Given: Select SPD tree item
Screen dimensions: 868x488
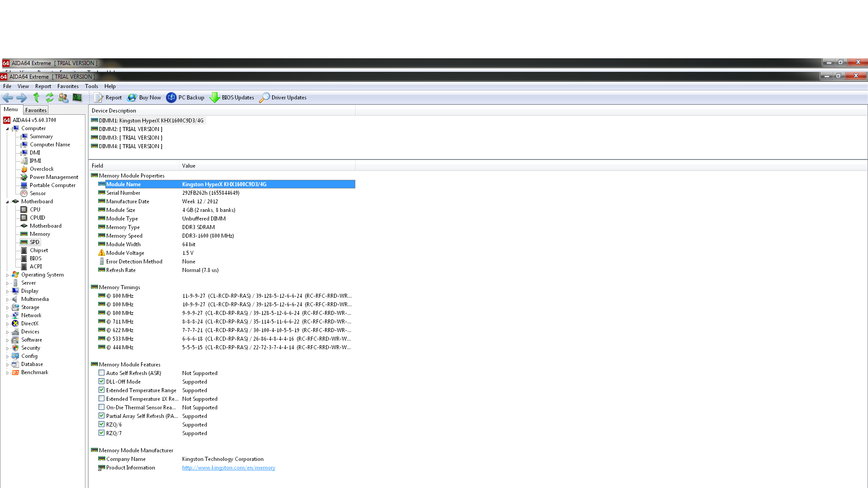Looking at the screenshot, I should point(34,242).
